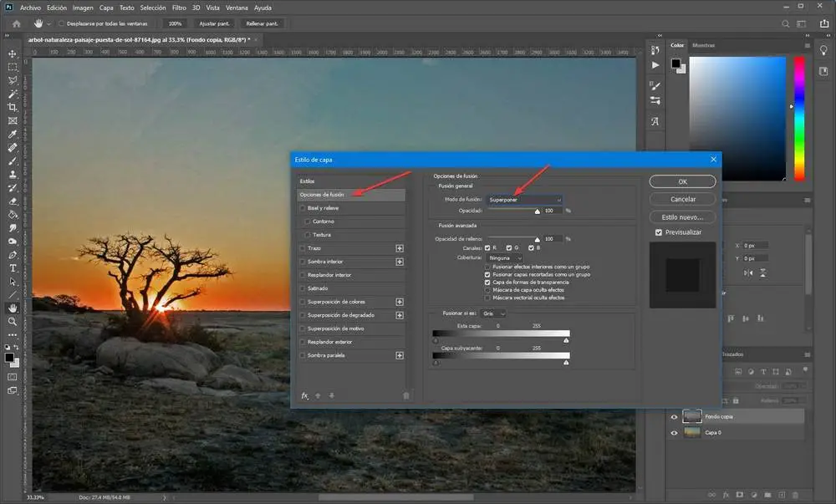The height and width of the screenshot is (504, 836).
Task: Switch to the Muestras panel tab
Action: click(704, 45)
